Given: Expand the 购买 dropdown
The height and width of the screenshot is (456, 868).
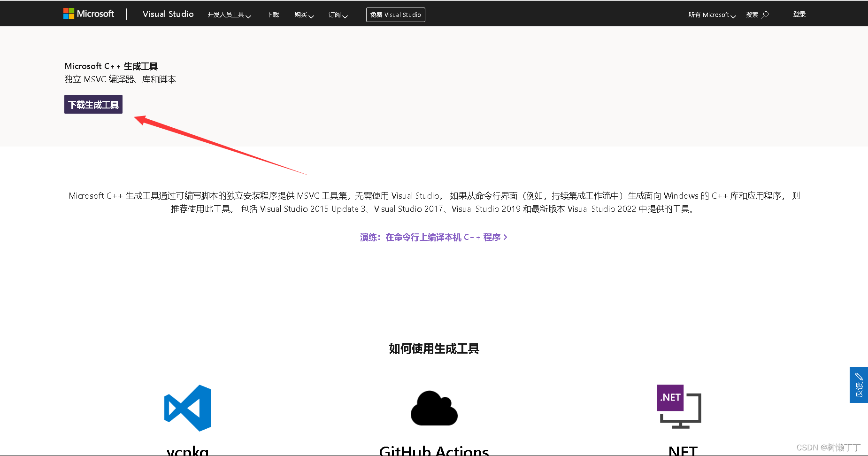Looking at the screenshot, I should point(304,15).
